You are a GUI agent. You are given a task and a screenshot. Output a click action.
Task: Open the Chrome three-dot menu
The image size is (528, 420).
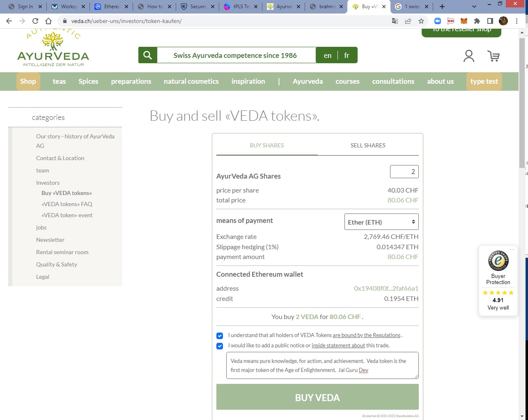coord(517,21)
